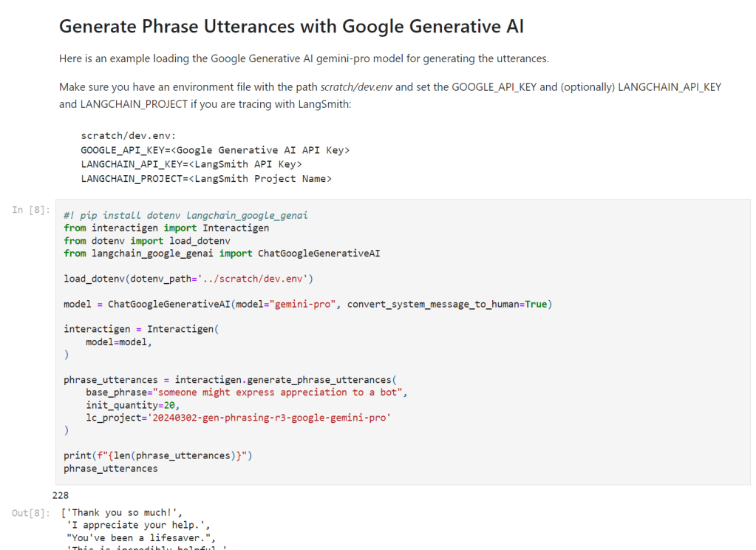
Task: Click the lc_project string value
Action: (270, 418)
